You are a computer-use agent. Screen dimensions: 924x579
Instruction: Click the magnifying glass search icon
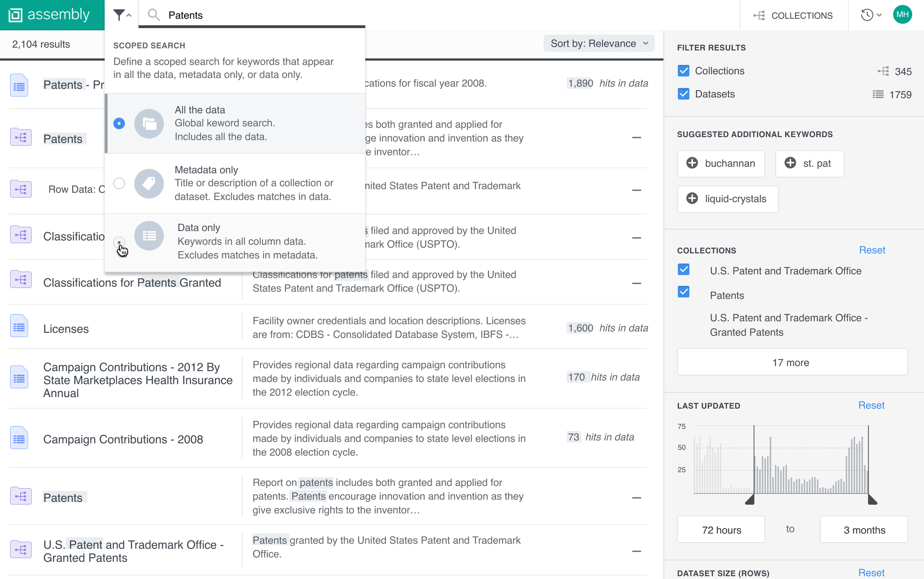(153, 15)
